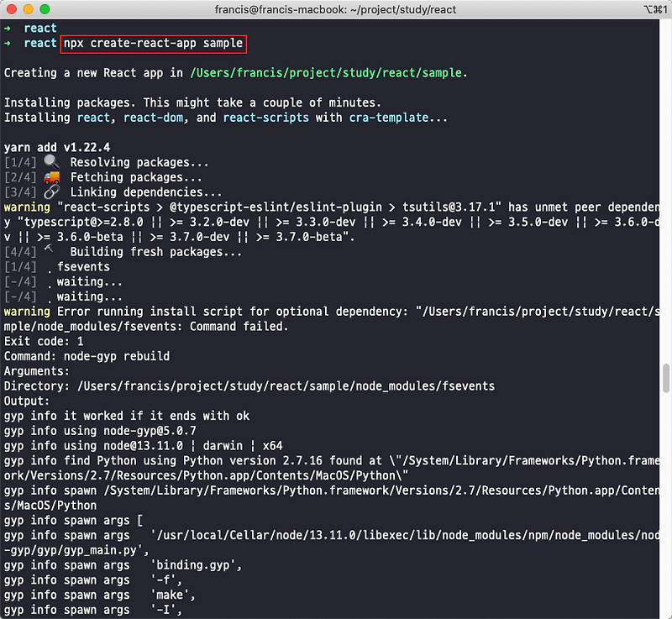Click the vertical scrollbar thumb
The width and height of the screenshot is (672, 619).
[665, 378]
